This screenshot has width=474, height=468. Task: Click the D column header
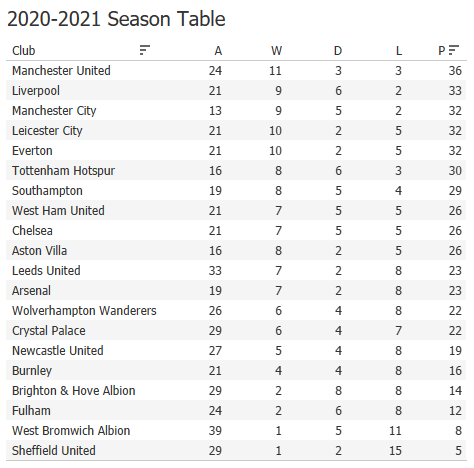tap(338, 51)
